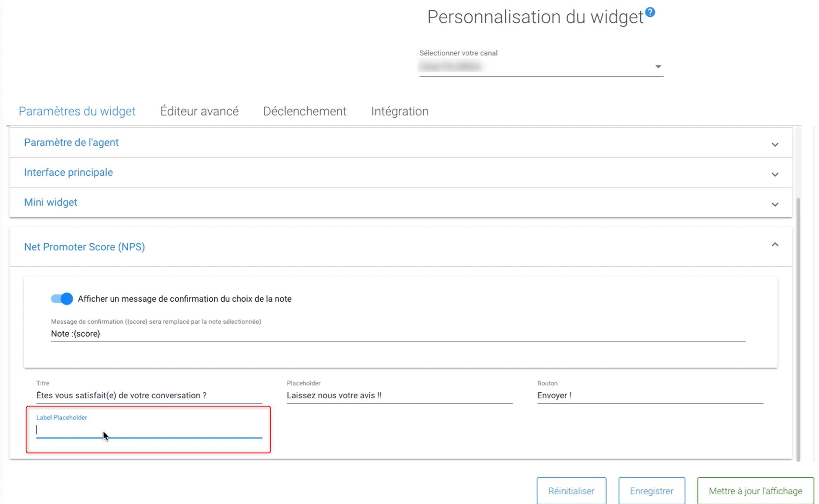Go to the Intégration tab
The height and width of the screenshot is (504, 819).
pyautogui.click(x=400, y=111)
